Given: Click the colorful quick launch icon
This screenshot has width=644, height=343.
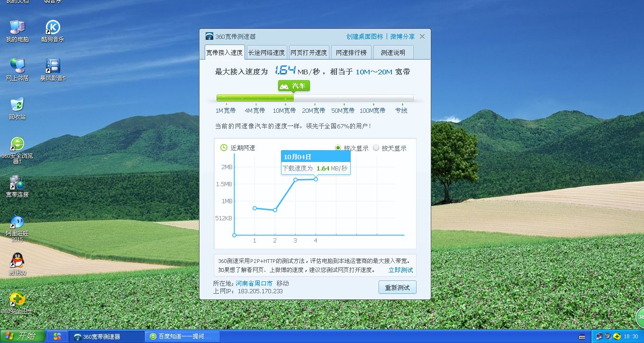Looking at the screenshot, I should pos(57,336).
